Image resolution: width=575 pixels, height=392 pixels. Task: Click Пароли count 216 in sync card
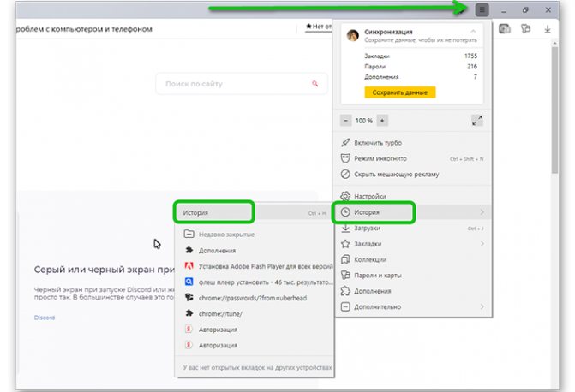click(x=472, y=66)
